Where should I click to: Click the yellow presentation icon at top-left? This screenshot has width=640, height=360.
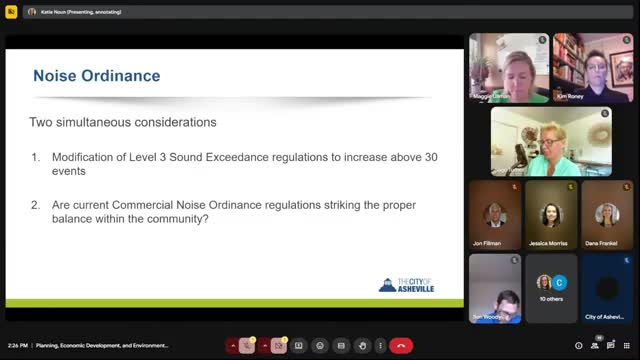point(11,12)
